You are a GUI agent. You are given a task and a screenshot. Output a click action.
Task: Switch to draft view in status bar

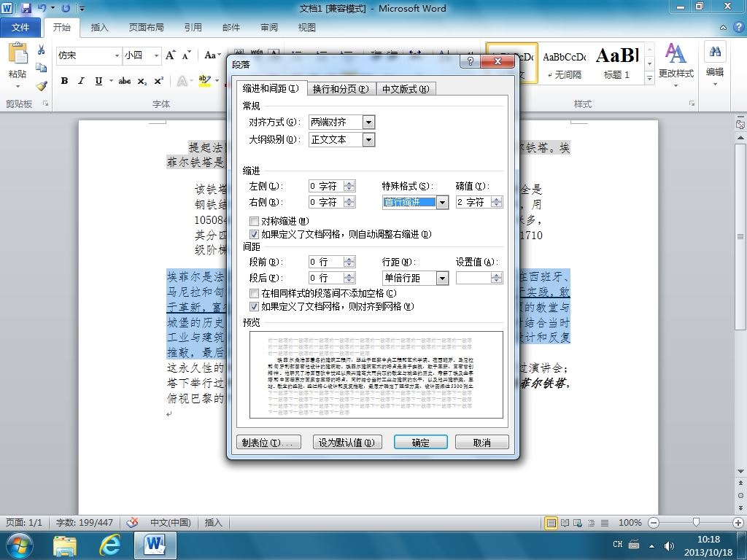[605, 523]
